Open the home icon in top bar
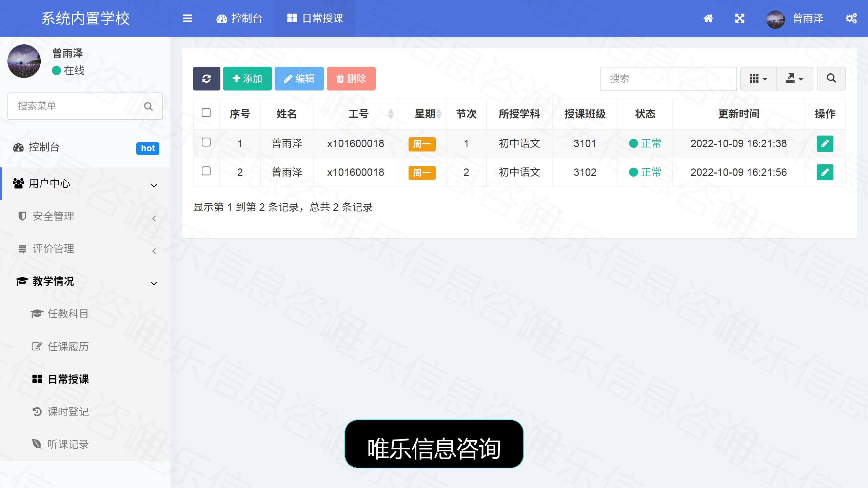Viewport: 868px width, 488px height. [x=708, y=18]
